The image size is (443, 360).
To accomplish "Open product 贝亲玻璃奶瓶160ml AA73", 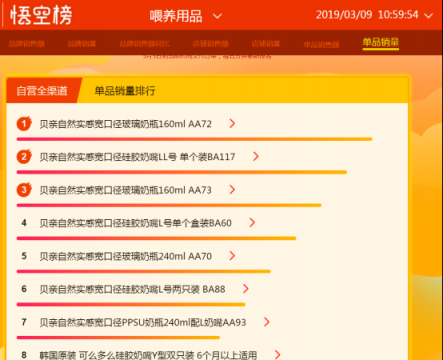I will click(x=126, y=190).
